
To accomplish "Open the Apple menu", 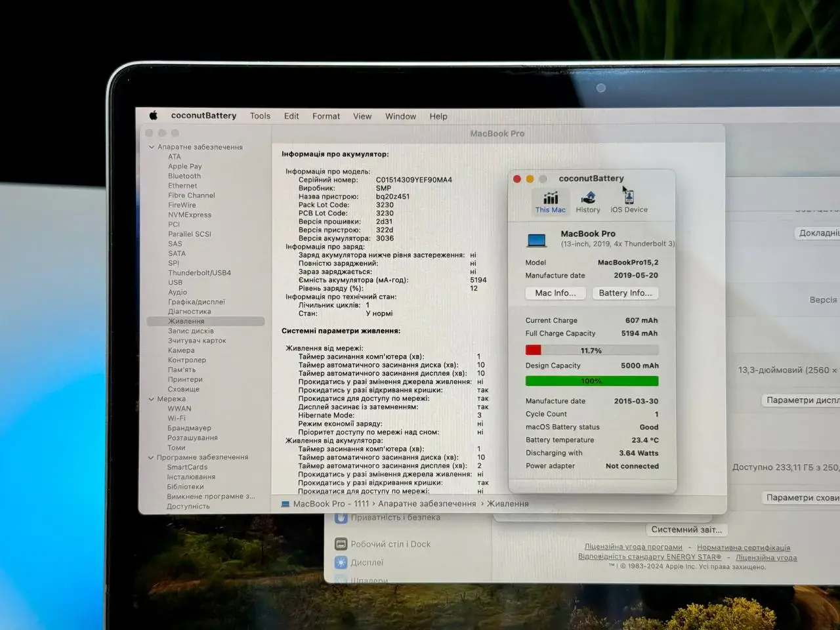I will (x=154, y=115).
